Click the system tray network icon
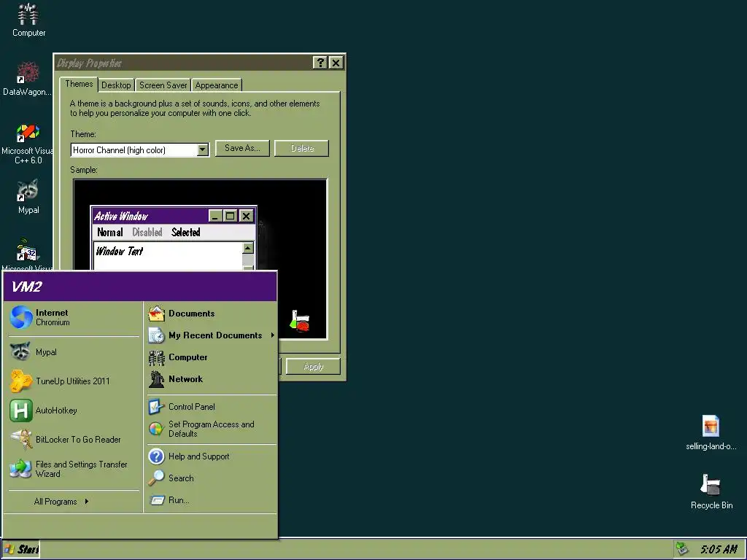The image size is (747, 560). pos(683,549)
